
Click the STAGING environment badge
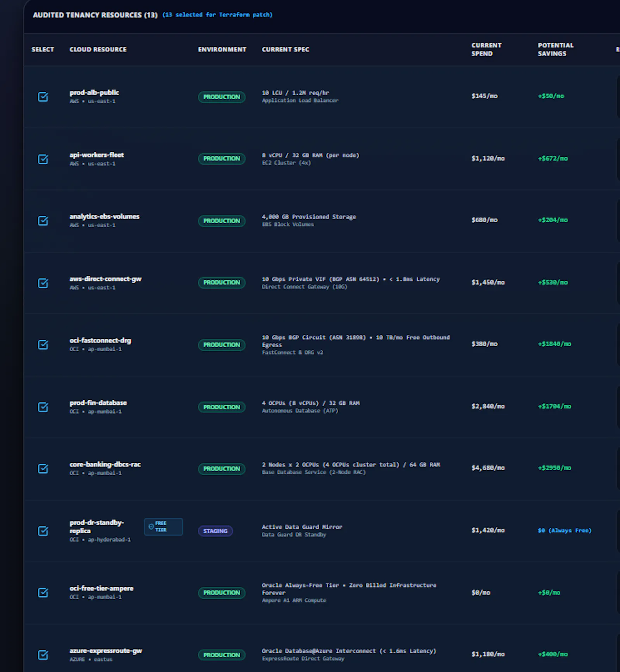[215, 531]
